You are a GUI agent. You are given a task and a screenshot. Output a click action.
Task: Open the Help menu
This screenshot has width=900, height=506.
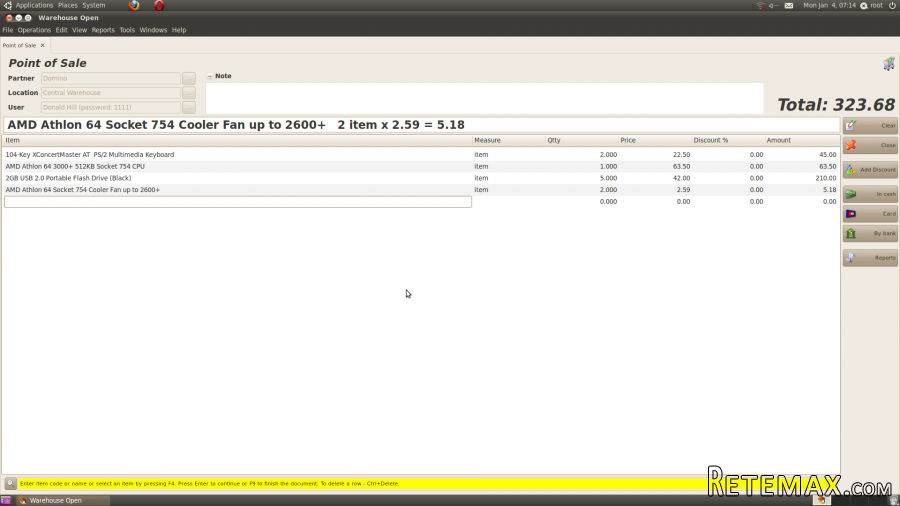179,30
